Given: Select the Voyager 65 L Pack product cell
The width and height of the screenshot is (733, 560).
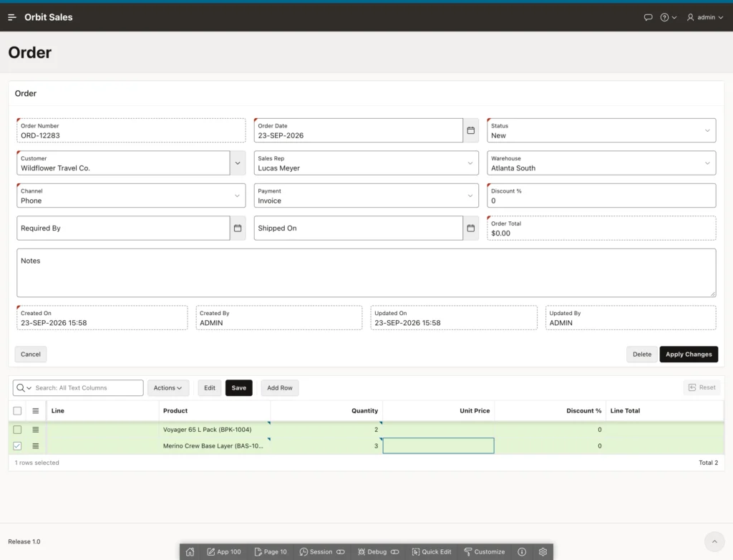Looking at the screenshot, I should point(215,430).
